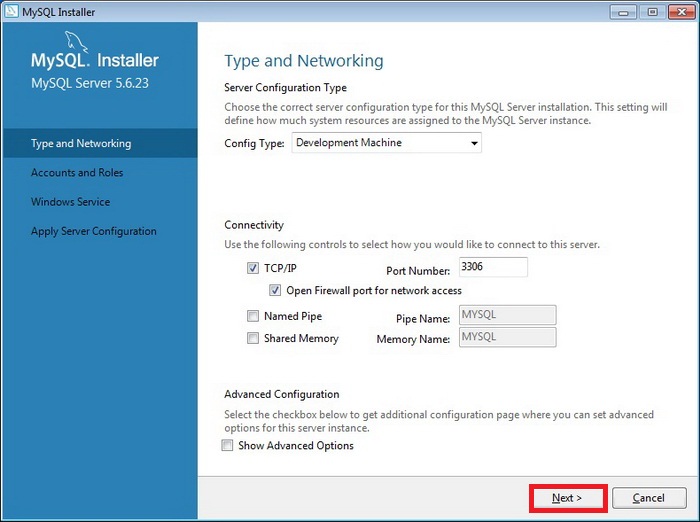The image size is (700, 522).
Task: Uncheck the TCP/IP checkbox
Action: (x=253, y=268)
